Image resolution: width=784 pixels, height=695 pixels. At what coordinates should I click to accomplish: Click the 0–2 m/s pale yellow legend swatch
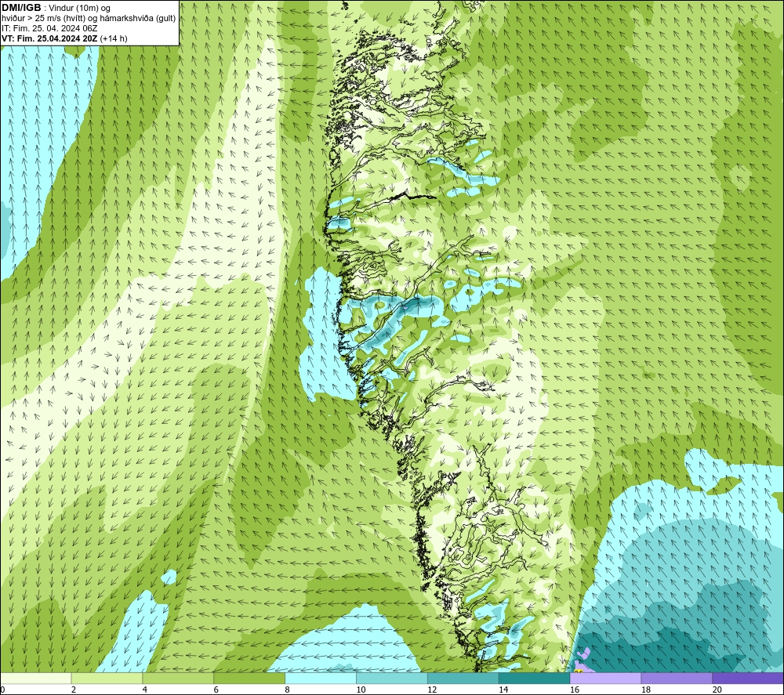coord(36,678)
